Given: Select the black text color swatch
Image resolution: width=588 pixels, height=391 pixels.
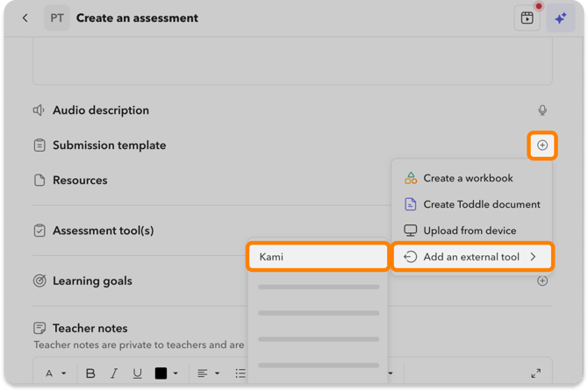Looking at the screenshot, I should click(161, 373).
